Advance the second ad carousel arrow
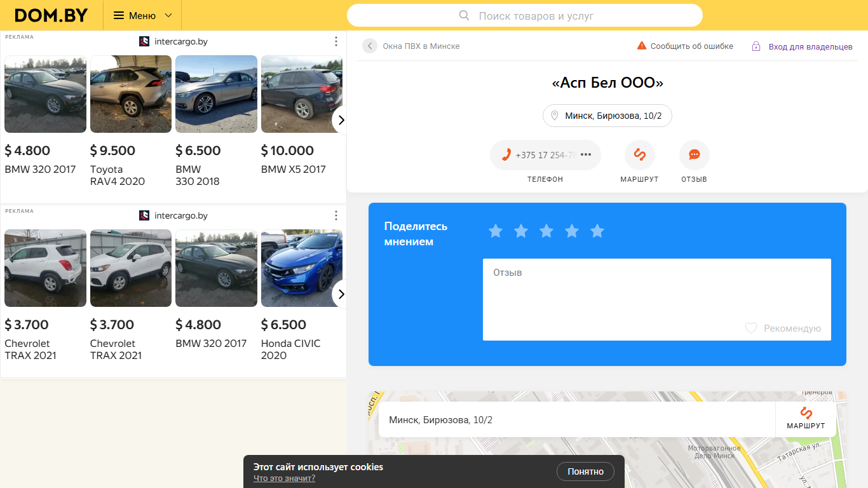868x488 pixels. 341,294
